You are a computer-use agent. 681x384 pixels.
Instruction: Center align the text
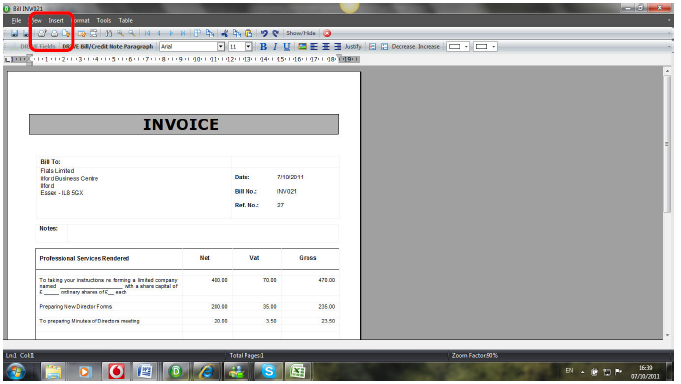point(326,46)
